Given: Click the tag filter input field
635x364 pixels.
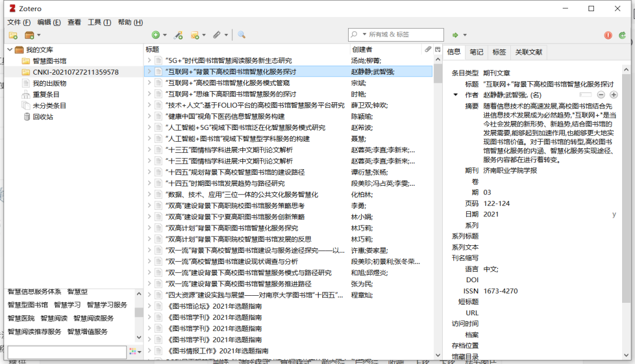Looking at the screenshot, I should (67, 352).
